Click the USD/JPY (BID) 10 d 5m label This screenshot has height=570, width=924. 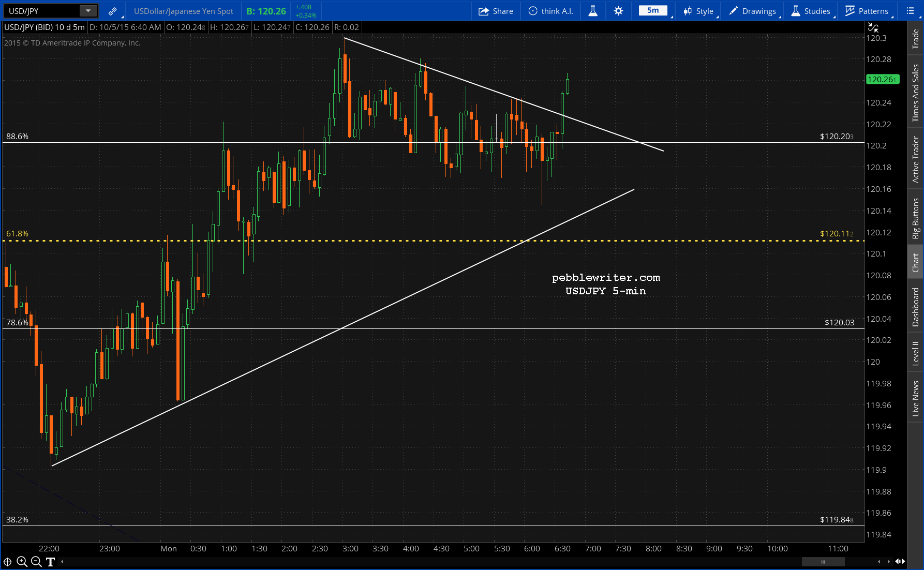(x=44, y=27)
